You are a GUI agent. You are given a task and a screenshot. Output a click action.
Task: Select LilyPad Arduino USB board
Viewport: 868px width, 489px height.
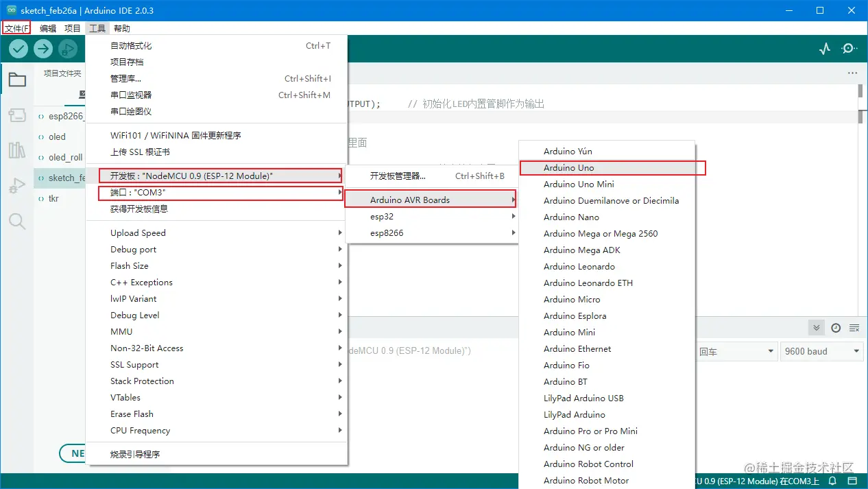pyautogui.click(x=607, y=398)
